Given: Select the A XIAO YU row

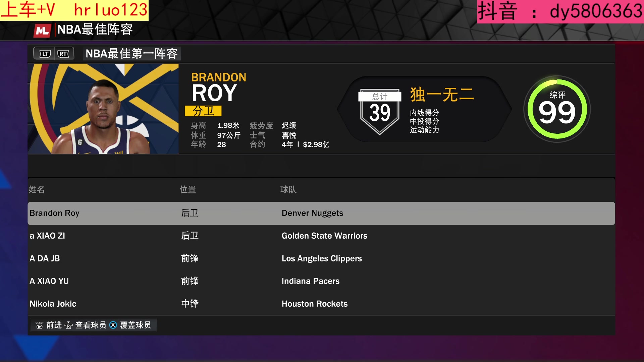Looking at the screenshot, I should (321, 281).
